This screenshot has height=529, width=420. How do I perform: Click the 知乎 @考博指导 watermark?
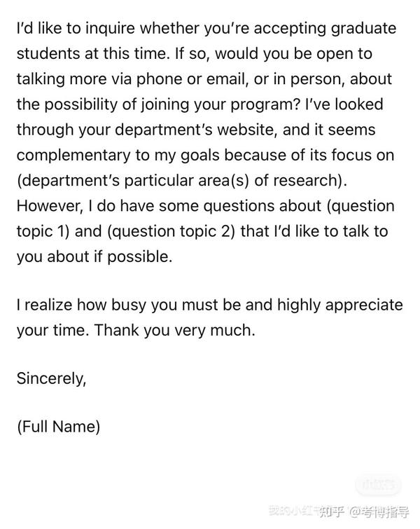click(x=364, y=511)
